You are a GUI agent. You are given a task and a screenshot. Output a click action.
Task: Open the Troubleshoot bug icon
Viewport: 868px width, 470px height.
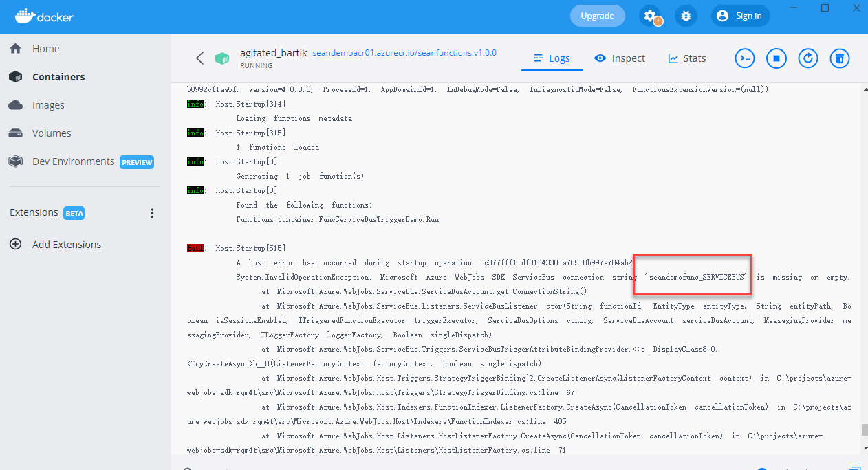click(x=686, y=16)
